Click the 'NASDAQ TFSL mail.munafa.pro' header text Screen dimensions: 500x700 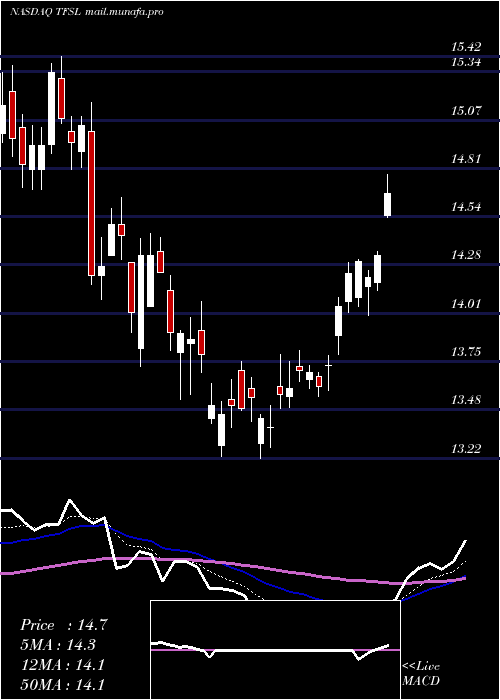tap(86, 12)
